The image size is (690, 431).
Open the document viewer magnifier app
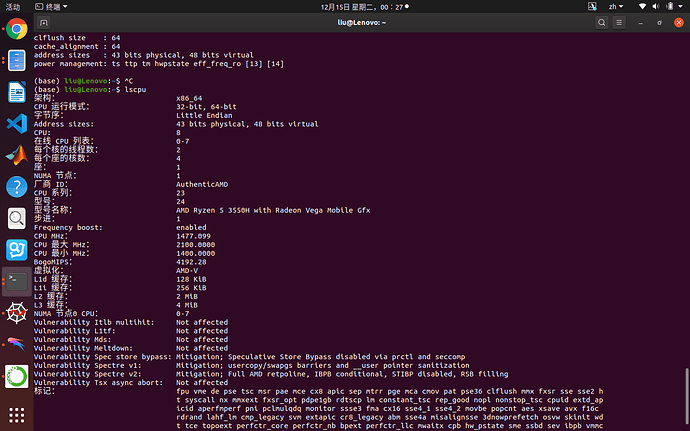click(17, 218)
